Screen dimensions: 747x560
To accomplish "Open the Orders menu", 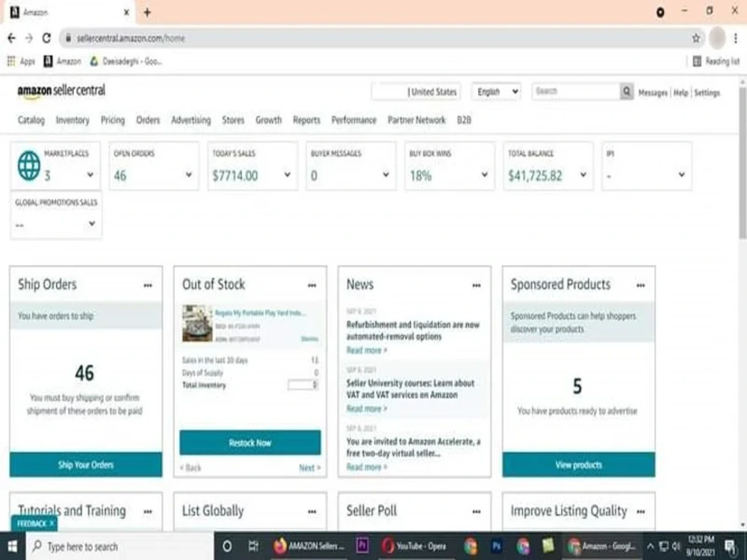I will pyautogui.click(x=148, y=120).
